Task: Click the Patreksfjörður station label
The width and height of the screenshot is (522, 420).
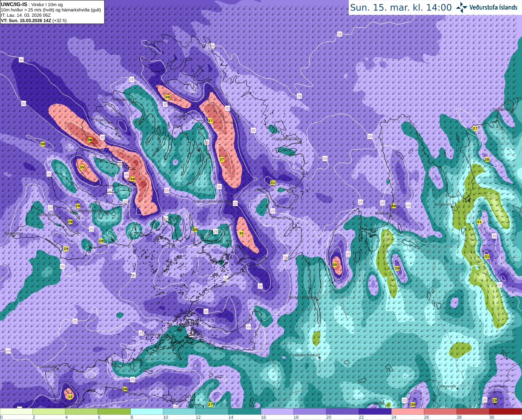Action: [48, 214]
